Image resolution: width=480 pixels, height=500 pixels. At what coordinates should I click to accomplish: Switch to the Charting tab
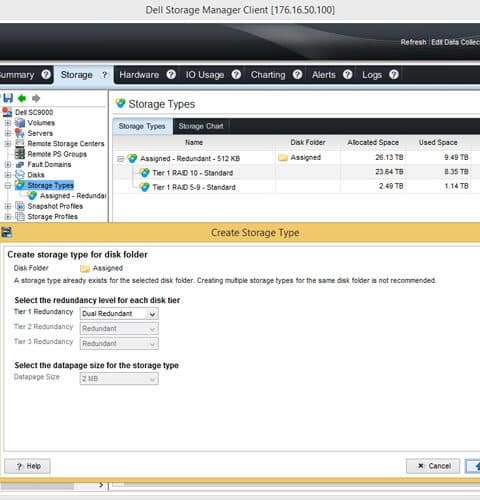(x=268, y=75)
